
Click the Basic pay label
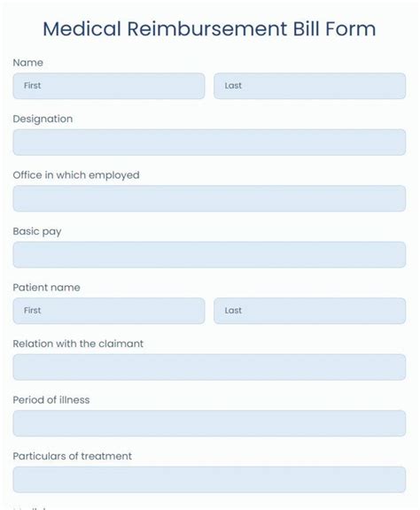coord(37,232)
